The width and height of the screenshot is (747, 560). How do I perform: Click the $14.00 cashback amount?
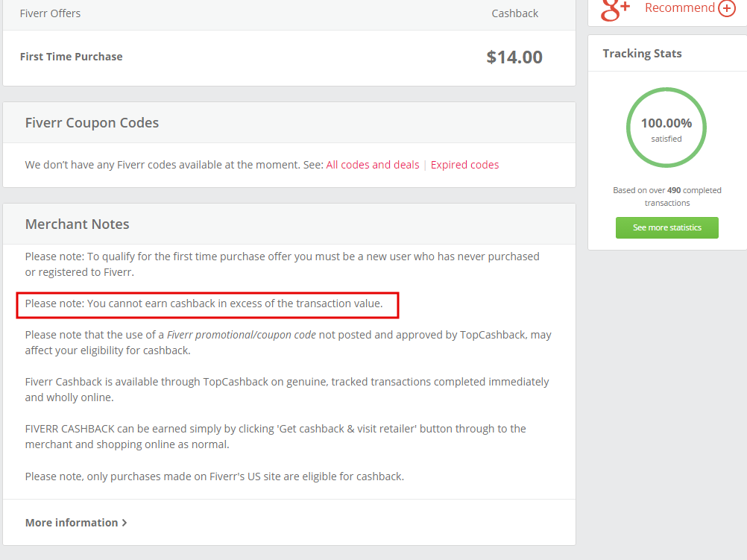[514, 57]
